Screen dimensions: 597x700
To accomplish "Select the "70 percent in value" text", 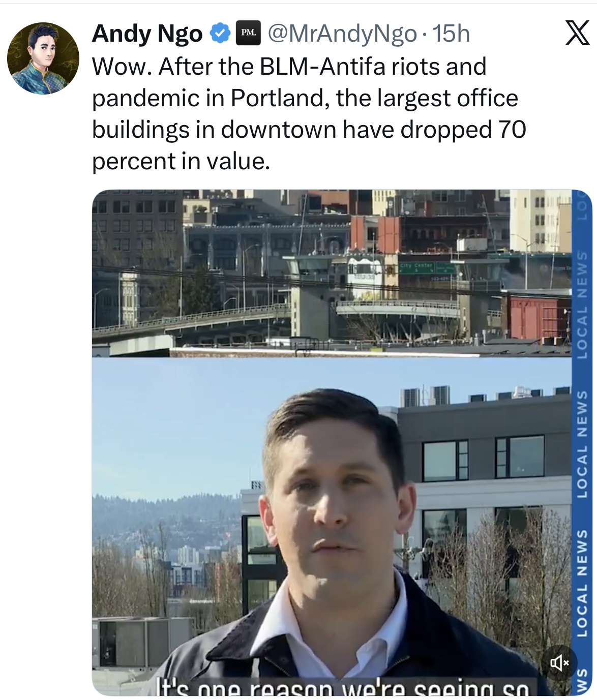I will coord(309,145).
